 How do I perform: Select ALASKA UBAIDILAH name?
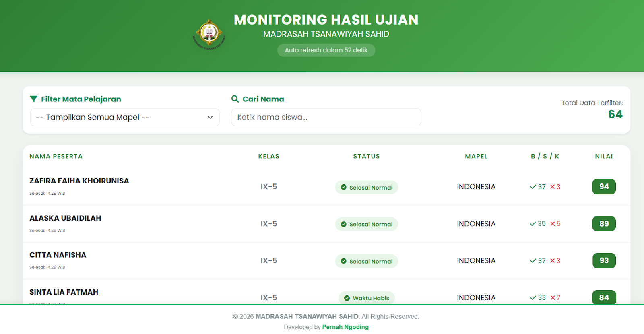coord(65,218)
